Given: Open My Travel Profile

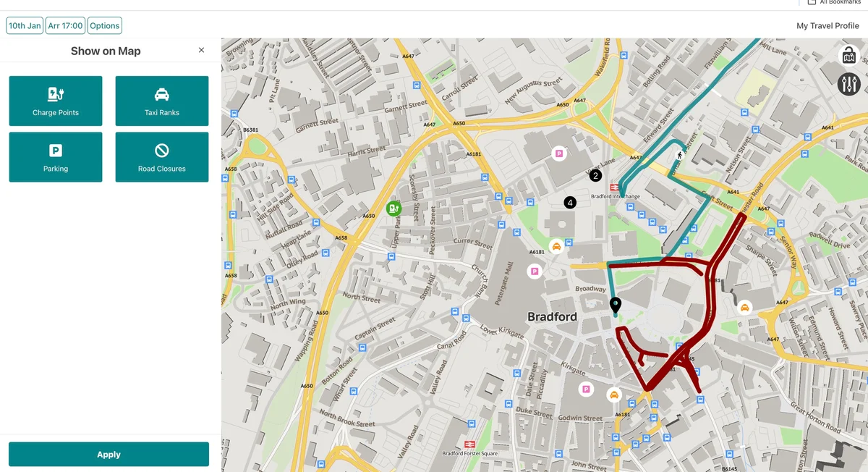Looking at the screenshot, I should tap(827, 25).
